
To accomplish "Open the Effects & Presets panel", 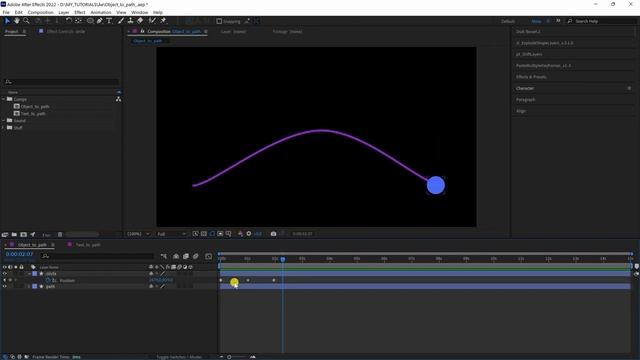I will click(x=531, y=77).
